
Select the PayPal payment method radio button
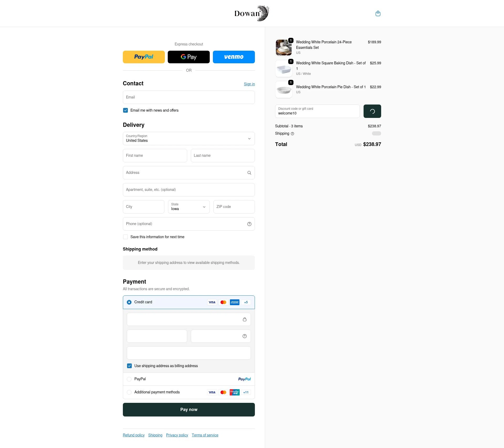pos(129,379)
